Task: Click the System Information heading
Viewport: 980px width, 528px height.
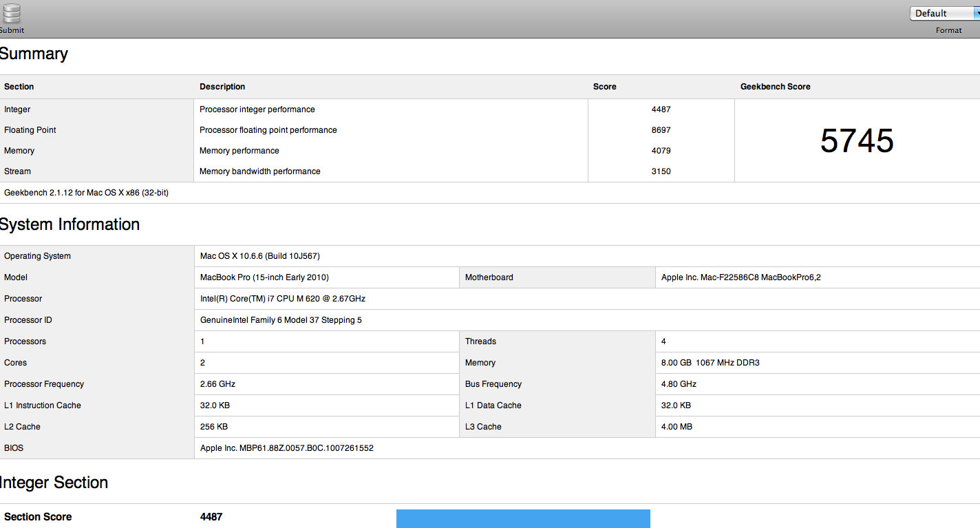Action: click(x=70, y=224)
